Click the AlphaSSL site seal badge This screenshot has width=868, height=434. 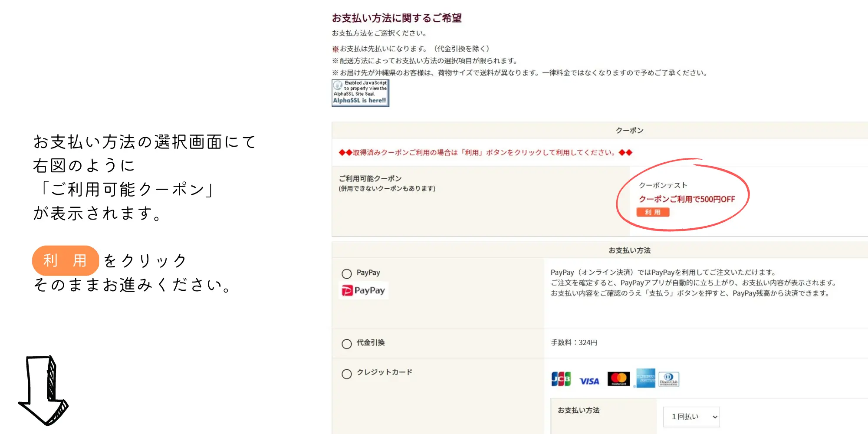pos(360,93)
